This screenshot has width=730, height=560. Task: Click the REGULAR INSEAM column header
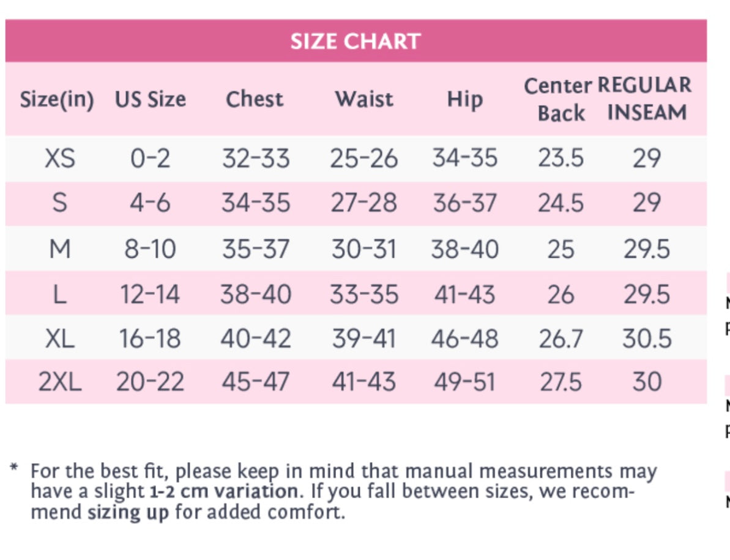point(646,100)
